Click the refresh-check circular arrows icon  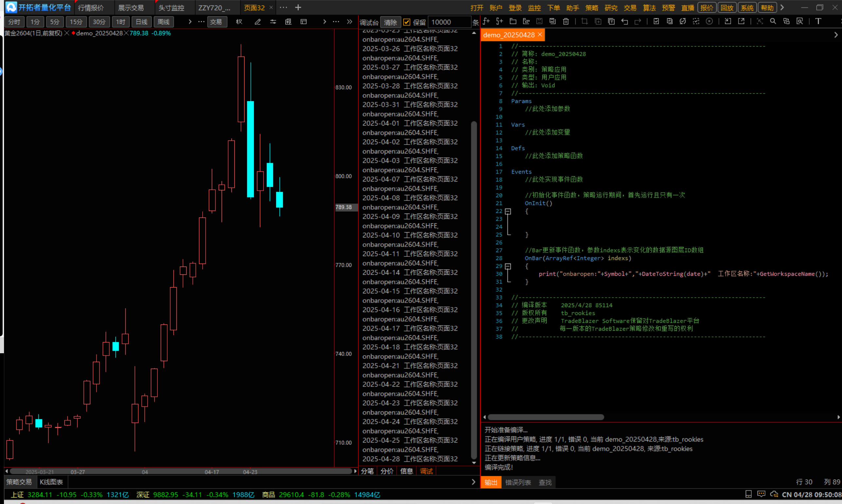point(683,21)
